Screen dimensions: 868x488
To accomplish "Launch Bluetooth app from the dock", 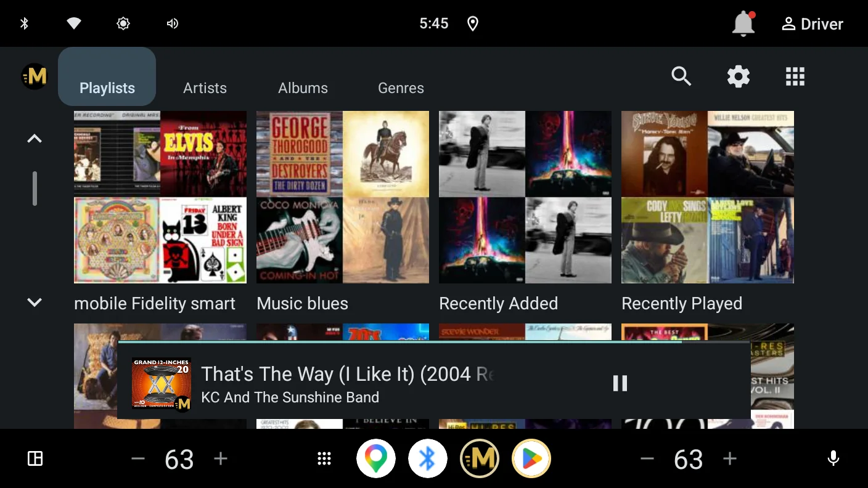I will [428, 458].
